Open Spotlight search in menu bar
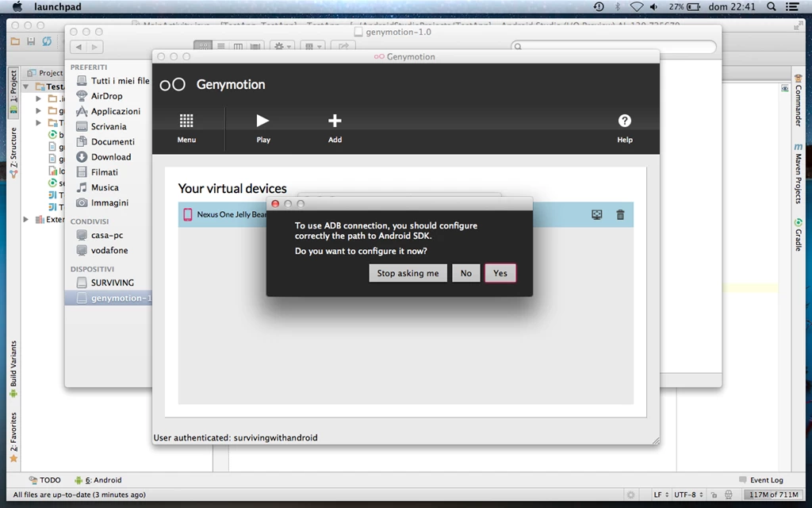Viewport: 812px width, 508px height. [x=771, y=6]
